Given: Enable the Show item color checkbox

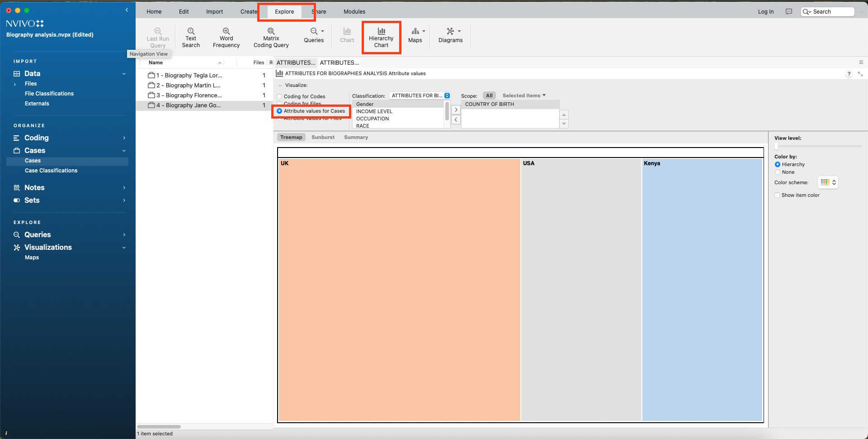Looking at the screenshot, I should pyautogui.click(x=777, y=195).
